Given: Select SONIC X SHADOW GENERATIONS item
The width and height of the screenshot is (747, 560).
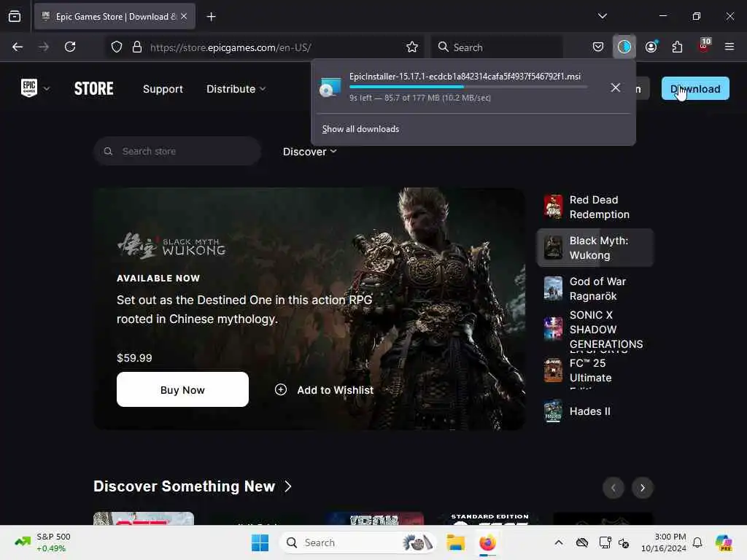Looking at the screenshot, I should point(595,330).
